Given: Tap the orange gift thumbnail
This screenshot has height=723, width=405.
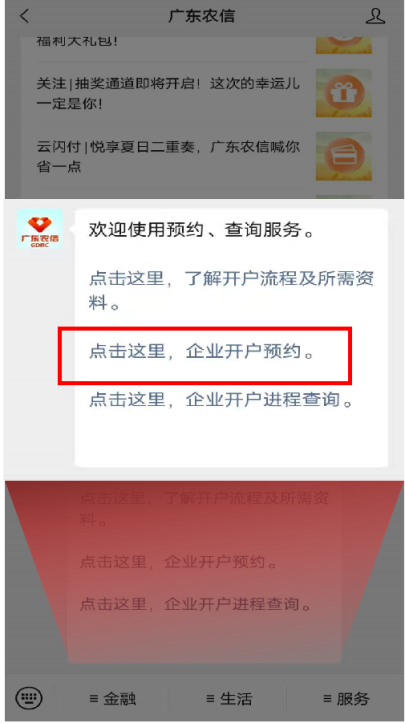Looking at the screenshot, I should tap(344, 93).
